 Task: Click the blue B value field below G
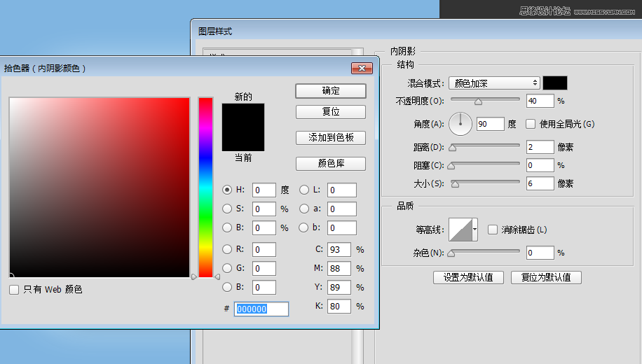[264, 287]
